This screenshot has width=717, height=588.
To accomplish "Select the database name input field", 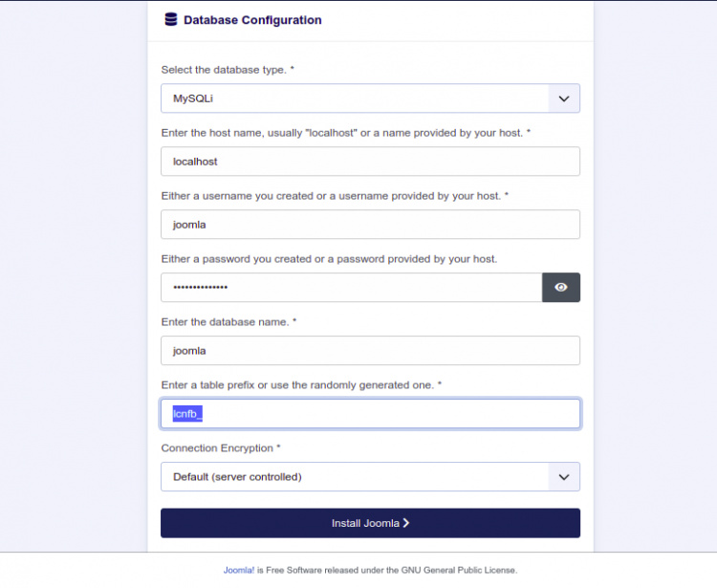I will [x=370, y=351].
